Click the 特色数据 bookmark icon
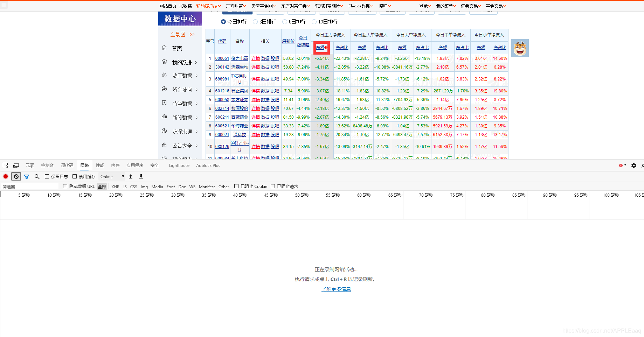644x337 pixels. (164, 103)
